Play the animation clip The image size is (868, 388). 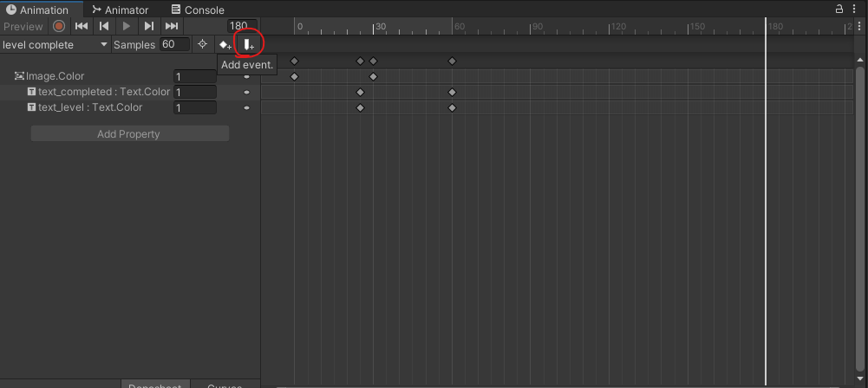(x=127, y=26)
